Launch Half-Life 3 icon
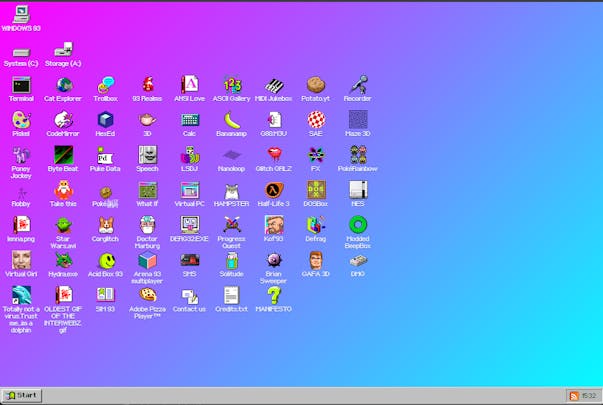The width and height of the screenshot is (603, 405). pos(273,190)
